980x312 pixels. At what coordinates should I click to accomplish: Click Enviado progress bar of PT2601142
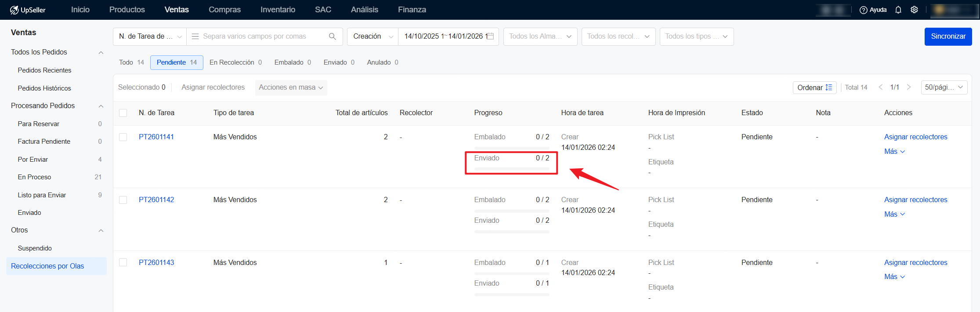tap(512, 232)
